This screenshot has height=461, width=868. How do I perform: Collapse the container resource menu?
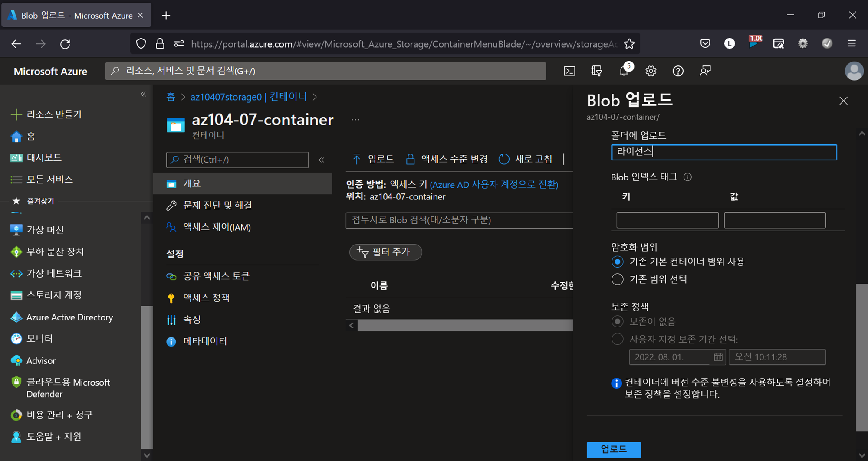coord(322,160)
